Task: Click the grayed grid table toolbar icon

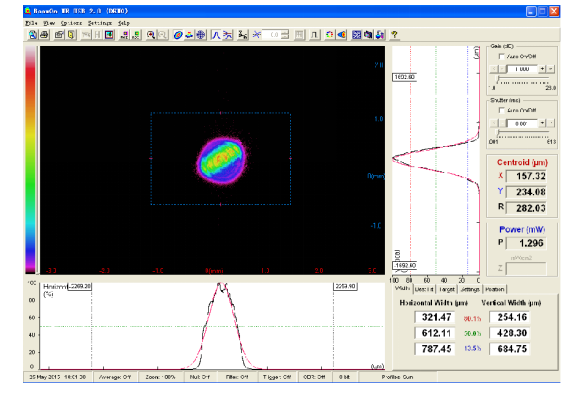Action: [x=299, y=35]
